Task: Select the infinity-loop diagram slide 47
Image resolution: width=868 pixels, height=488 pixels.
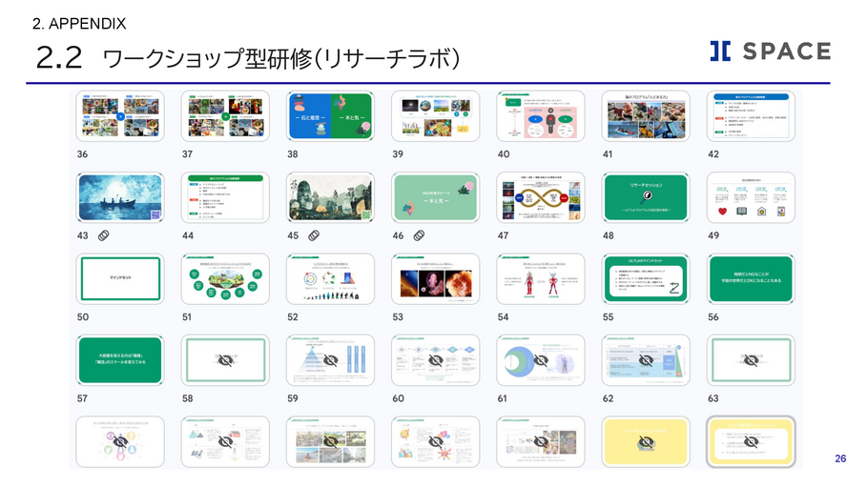Action: tap(541, 196)
